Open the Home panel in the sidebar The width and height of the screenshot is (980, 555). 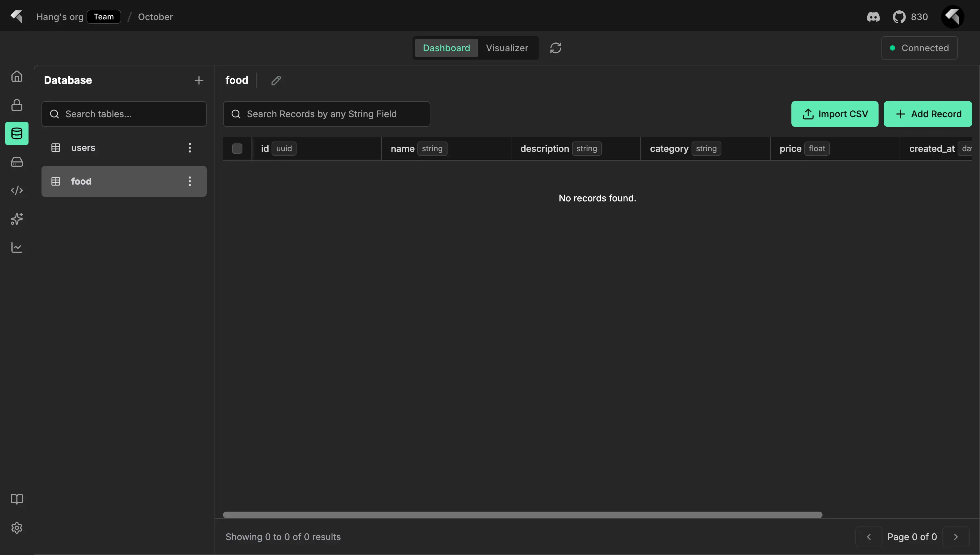pos(17,76)
